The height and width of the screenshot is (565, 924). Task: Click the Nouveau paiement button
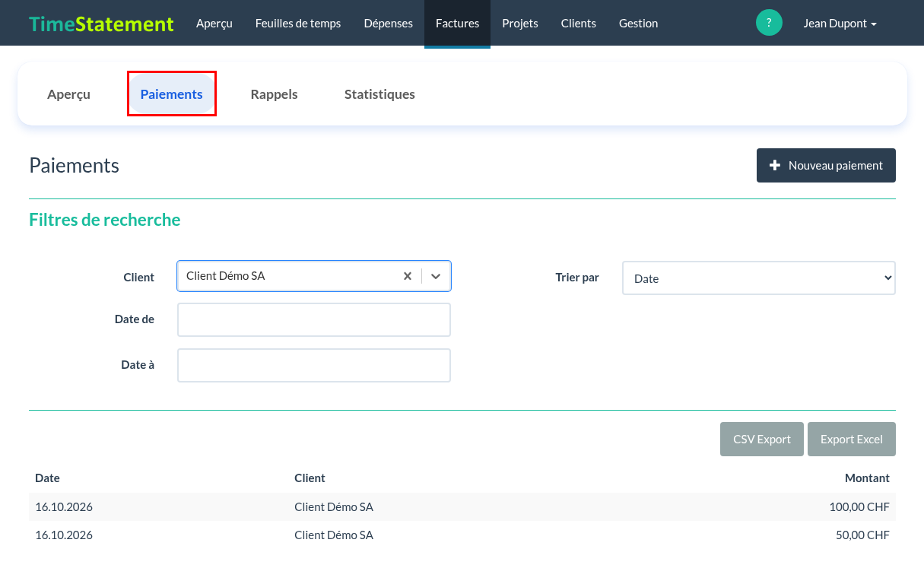(x=826, y=165)
